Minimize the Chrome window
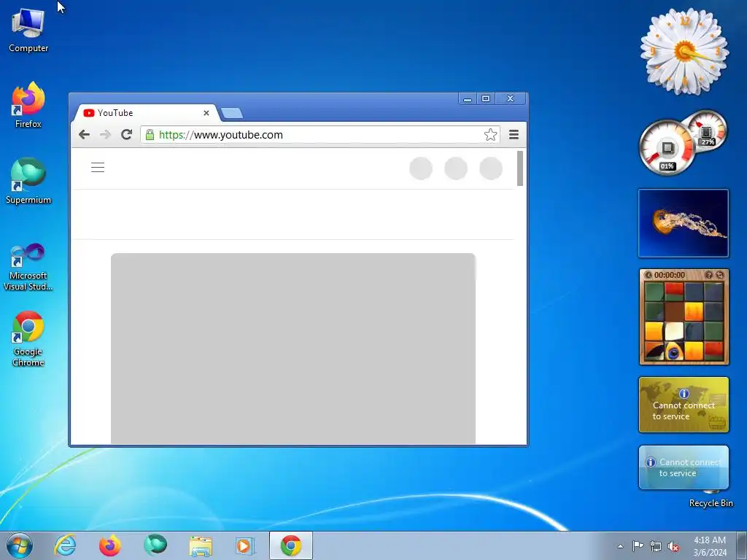Viewport: 747px width, 560px height. click(x=468, y=98)
